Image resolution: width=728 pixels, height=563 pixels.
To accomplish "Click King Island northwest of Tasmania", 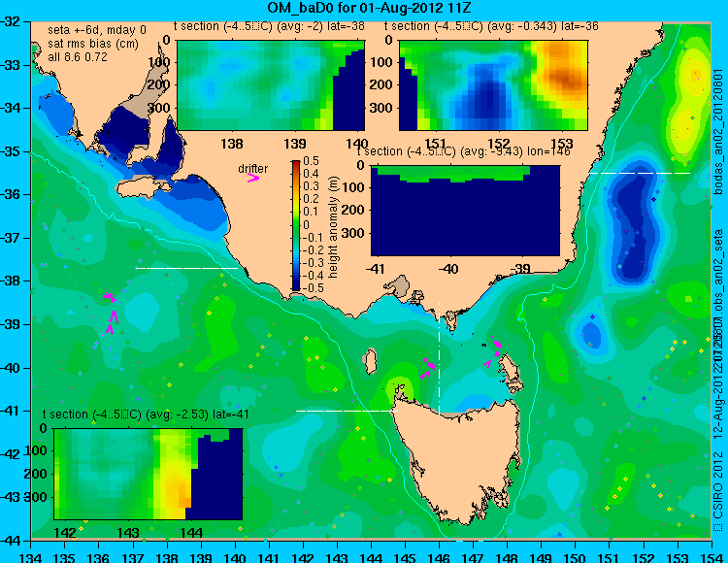I will [x=370, y=361].
